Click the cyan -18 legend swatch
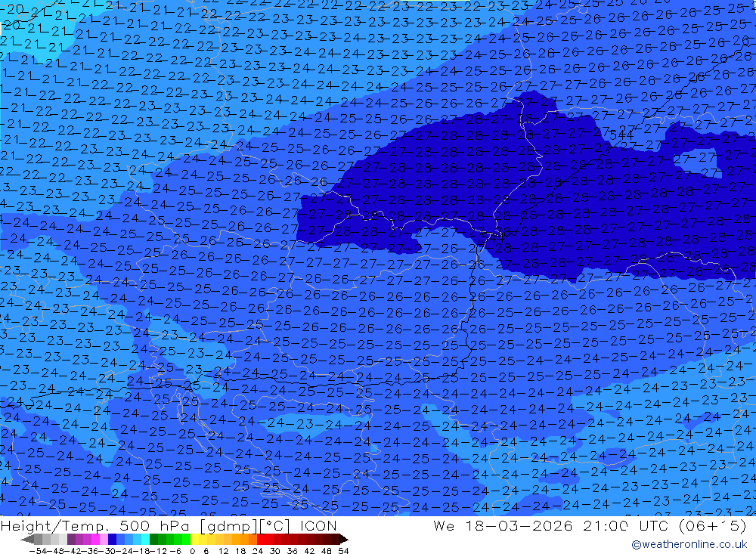Viewport: 756px width, 554px height. tap(145, 539)
